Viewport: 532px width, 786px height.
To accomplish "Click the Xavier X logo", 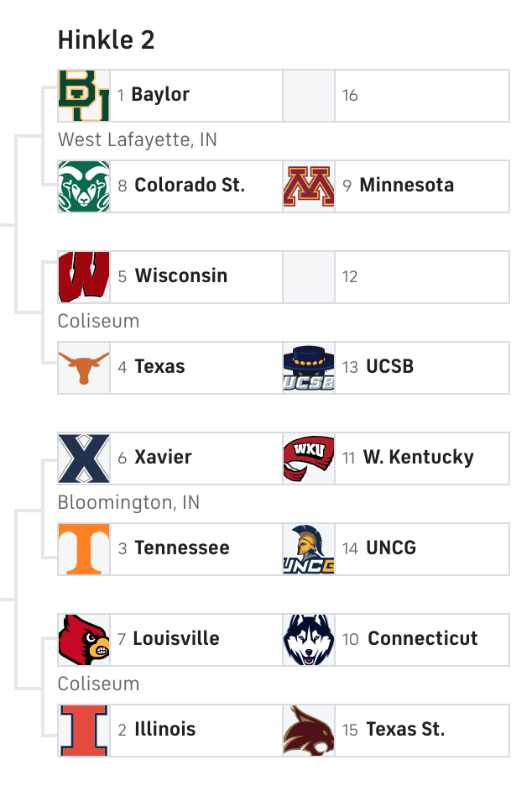I will click(x=84, y=458).
